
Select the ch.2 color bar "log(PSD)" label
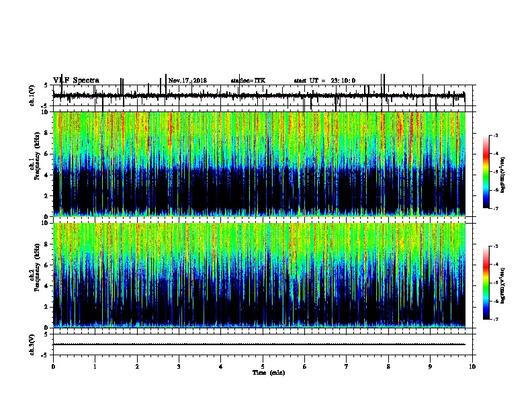tap(503, 285)
